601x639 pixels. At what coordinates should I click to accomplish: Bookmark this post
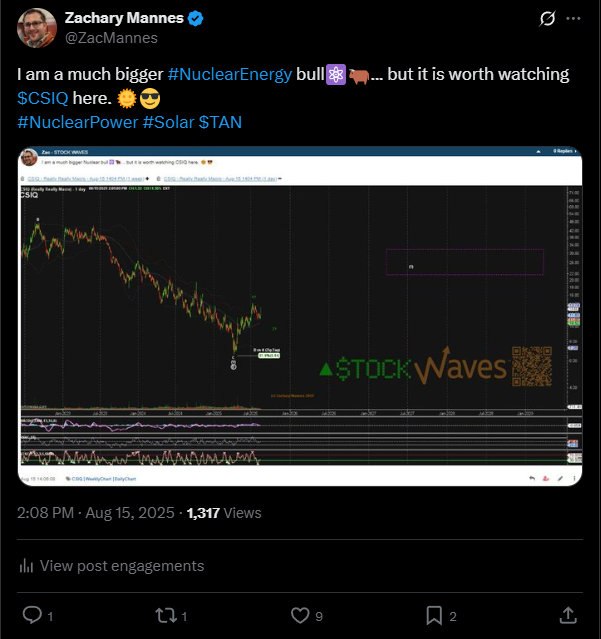coord(434,615)
